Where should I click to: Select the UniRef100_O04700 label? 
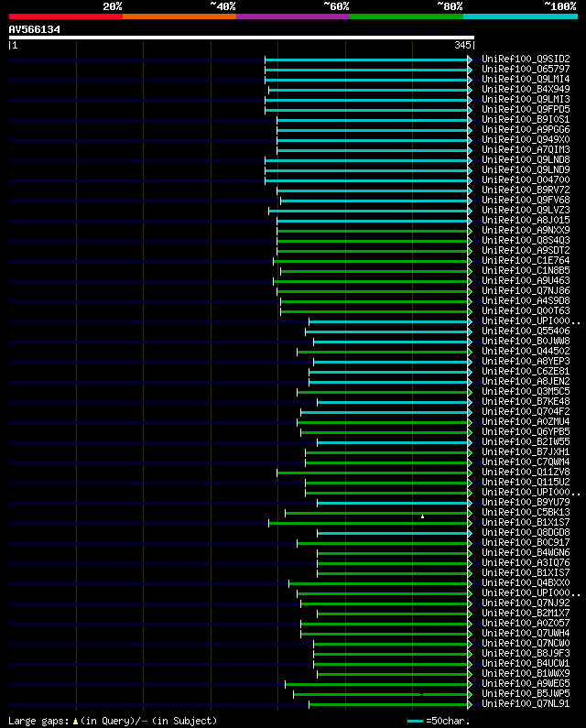[526, 180]
